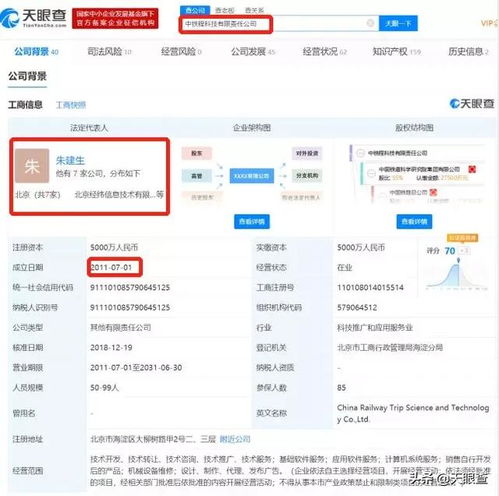This screenshot has width=499, height=496.
Task: Click the 天眼一下 search button
Action: (x=398, y=23)
